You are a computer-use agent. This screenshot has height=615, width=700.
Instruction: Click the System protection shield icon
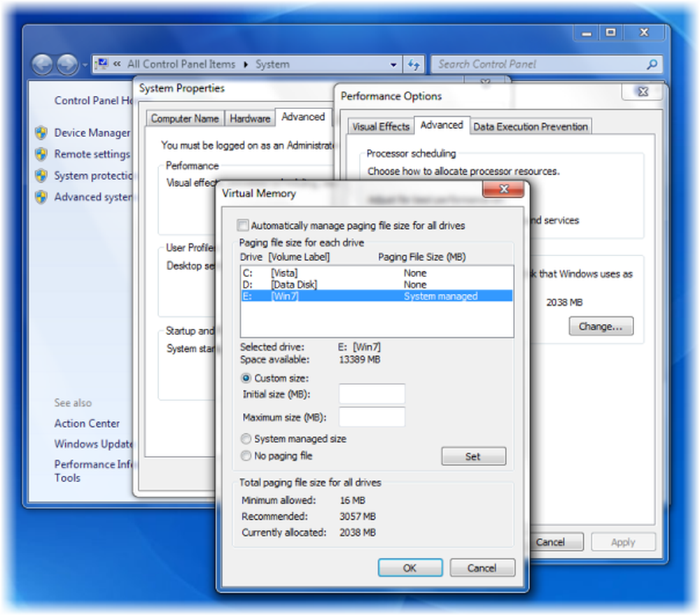(x=41, y=176)
